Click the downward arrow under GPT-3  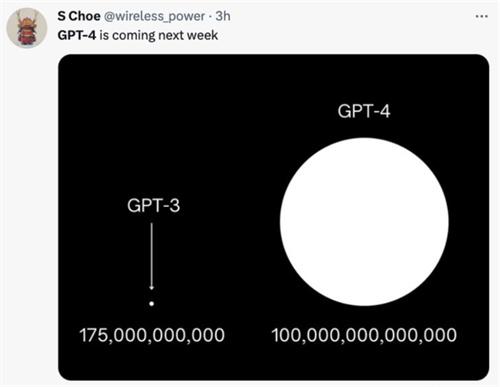coord(152,256)
